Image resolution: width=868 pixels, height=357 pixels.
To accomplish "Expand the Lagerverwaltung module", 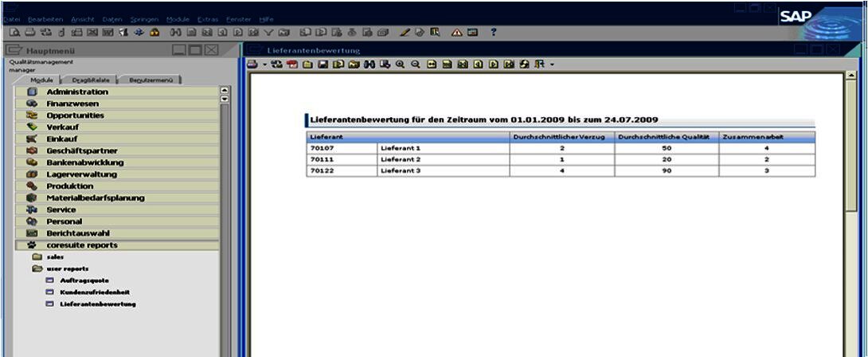I will (x=117, y=174).
